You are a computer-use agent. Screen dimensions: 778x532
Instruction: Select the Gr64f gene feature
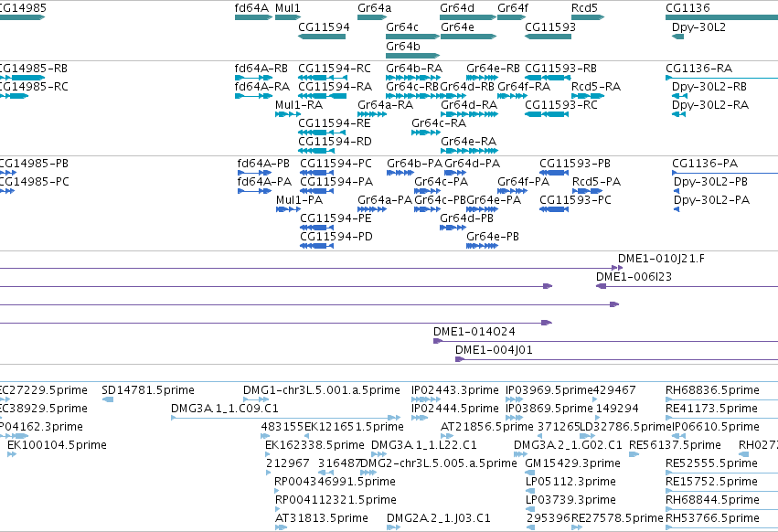tap(512, 17)
